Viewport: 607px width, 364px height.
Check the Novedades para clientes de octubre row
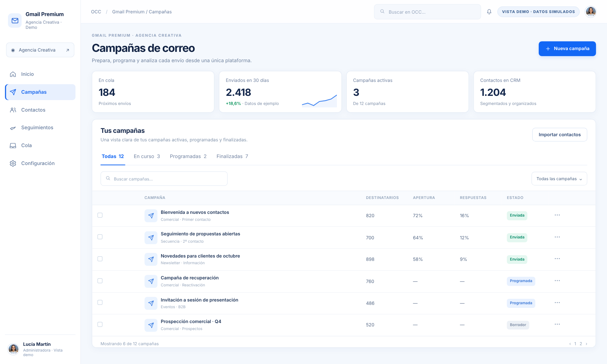click(100, 259)
